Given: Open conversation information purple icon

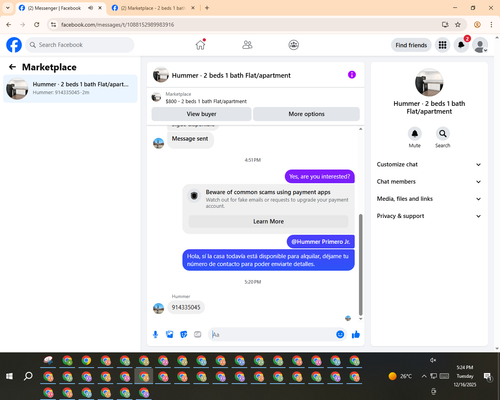Looking at the screenshot, I should (x=352, y=75).
